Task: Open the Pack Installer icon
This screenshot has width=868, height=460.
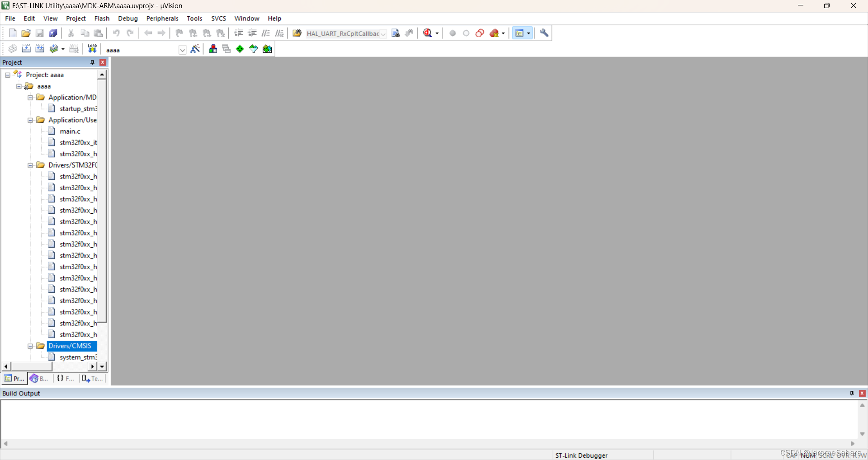Action: click(x=267, y=49)
